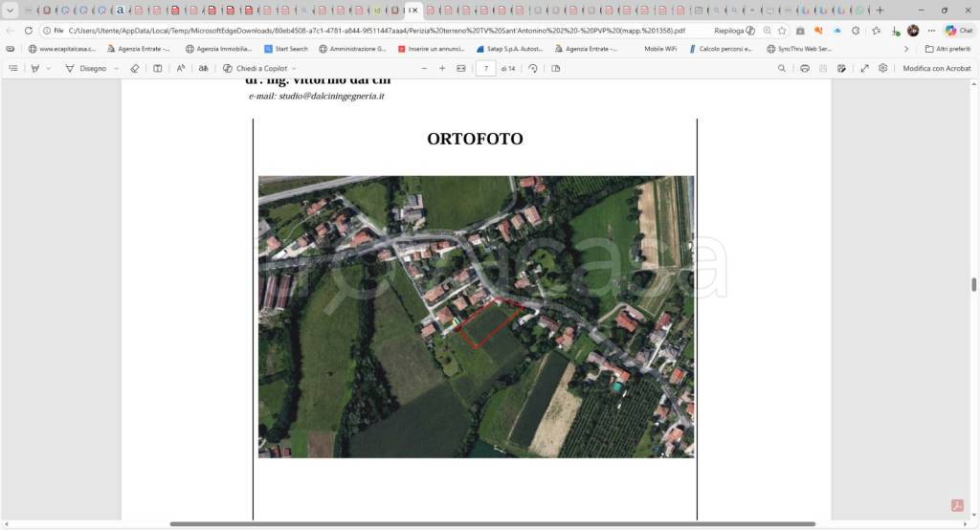Search within the PDF using magnifier icon

click(782, 69)
